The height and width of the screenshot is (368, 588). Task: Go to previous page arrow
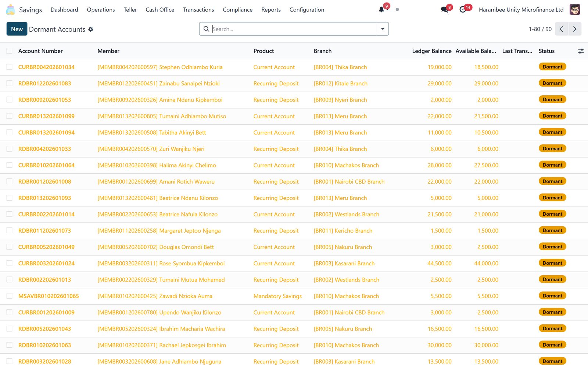562,29
